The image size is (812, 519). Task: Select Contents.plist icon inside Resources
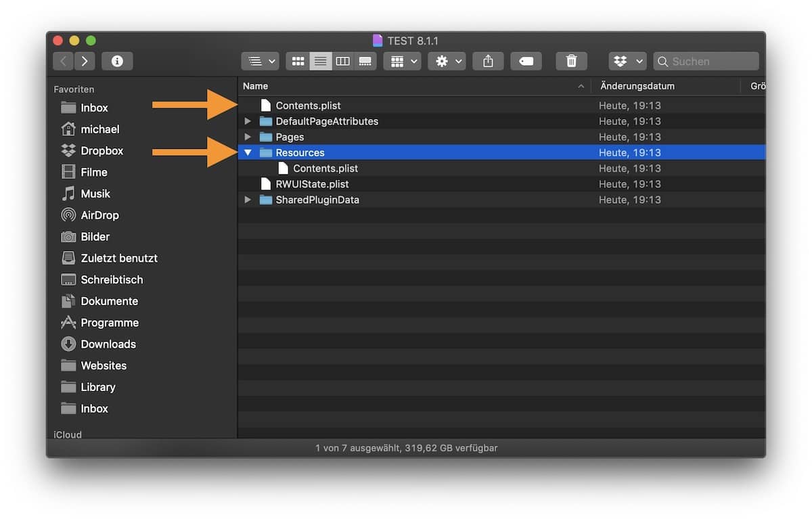click(284, 168)
